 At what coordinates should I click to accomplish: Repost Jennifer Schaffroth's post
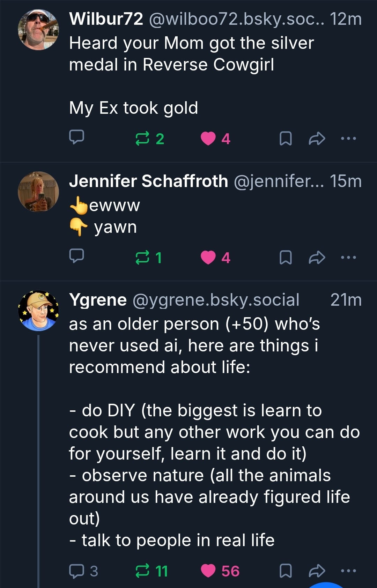142,258
